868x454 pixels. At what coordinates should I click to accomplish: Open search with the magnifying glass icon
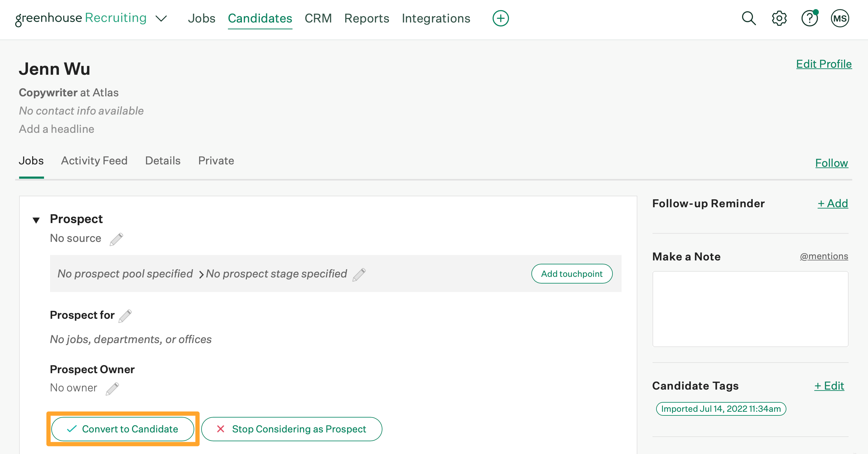(748, 18)
